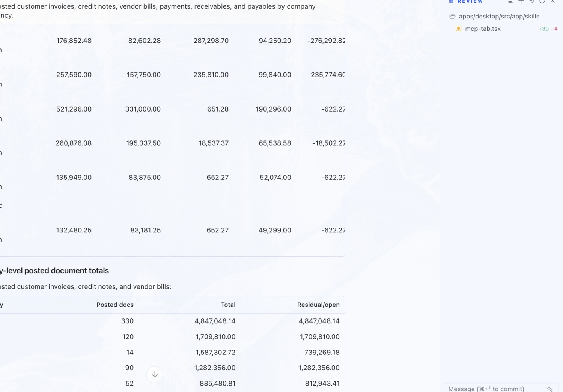The image size is (563, 392).
Task: Click the residual amount 812,943.41
Action: 322,383
